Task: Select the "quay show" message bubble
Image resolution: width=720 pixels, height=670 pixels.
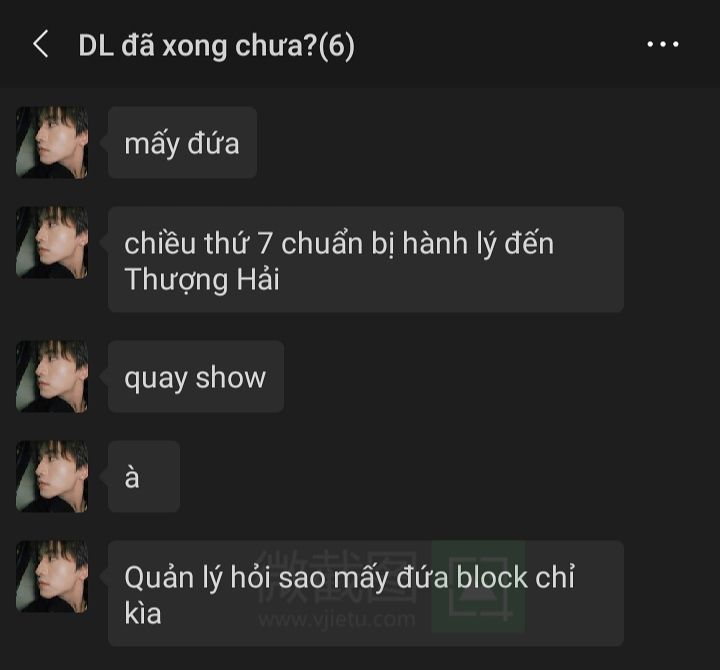Action: [x=196, y=376]
